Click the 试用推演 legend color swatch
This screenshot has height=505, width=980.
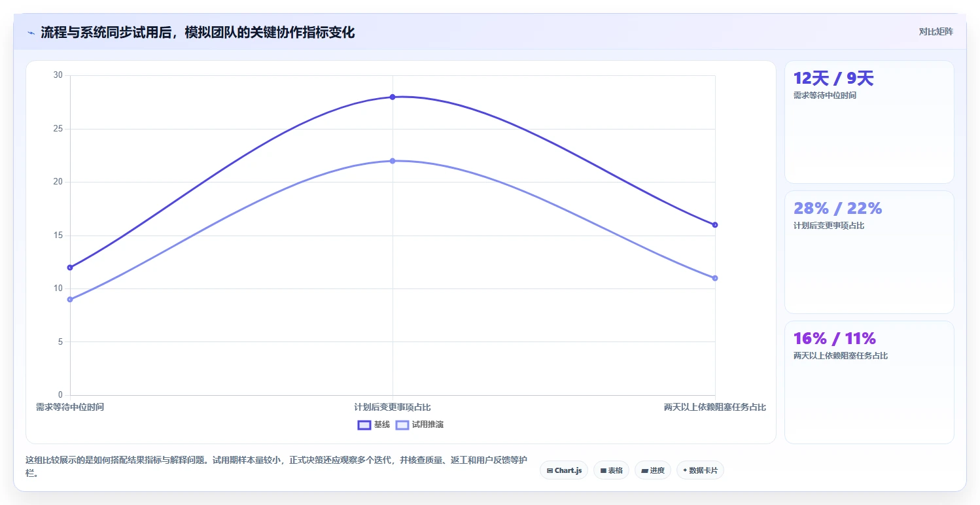coord(402,425)
